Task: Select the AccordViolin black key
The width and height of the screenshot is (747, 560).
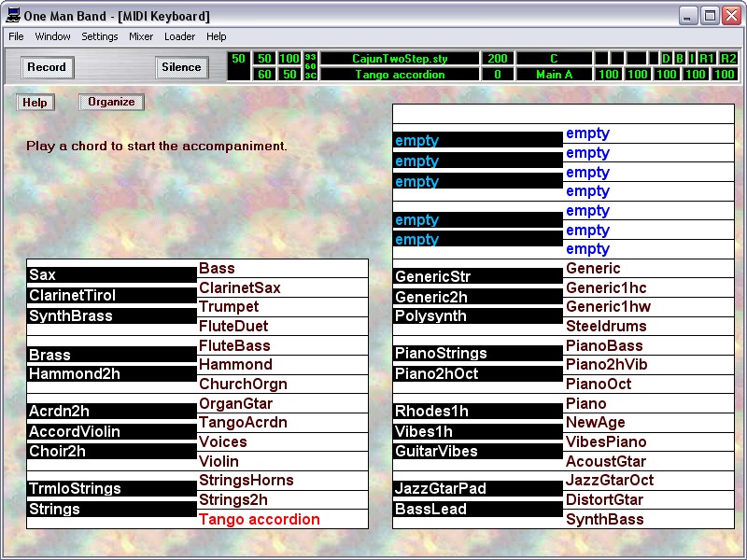Action: (111, 431)
